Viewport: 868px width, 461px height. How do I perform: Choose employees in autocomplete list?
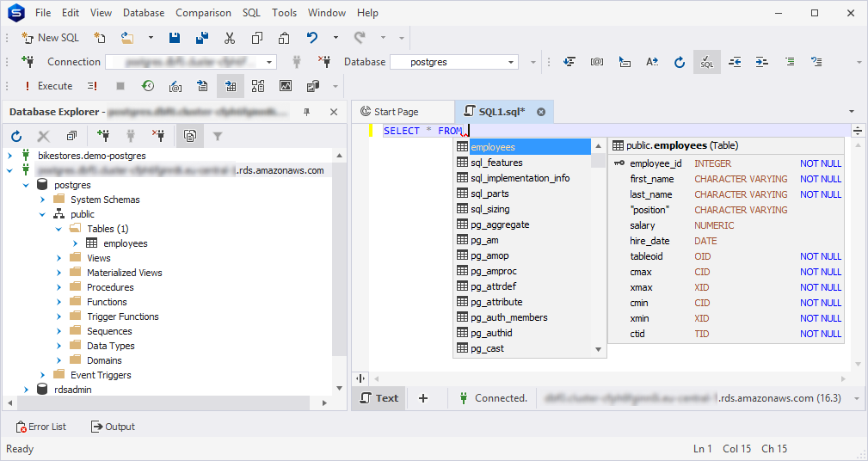tap(522, 147)
